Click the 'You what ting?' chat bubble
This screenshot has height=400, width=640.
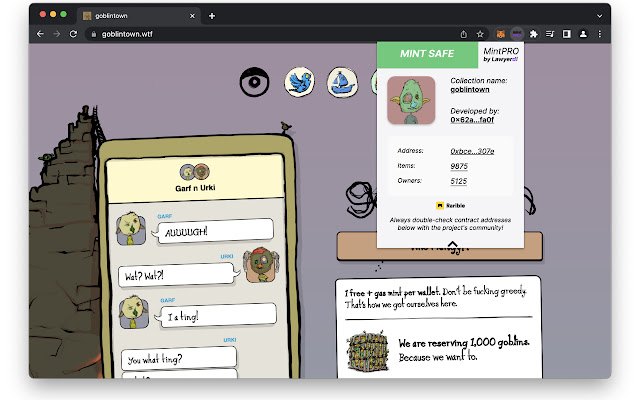(179, 358)
